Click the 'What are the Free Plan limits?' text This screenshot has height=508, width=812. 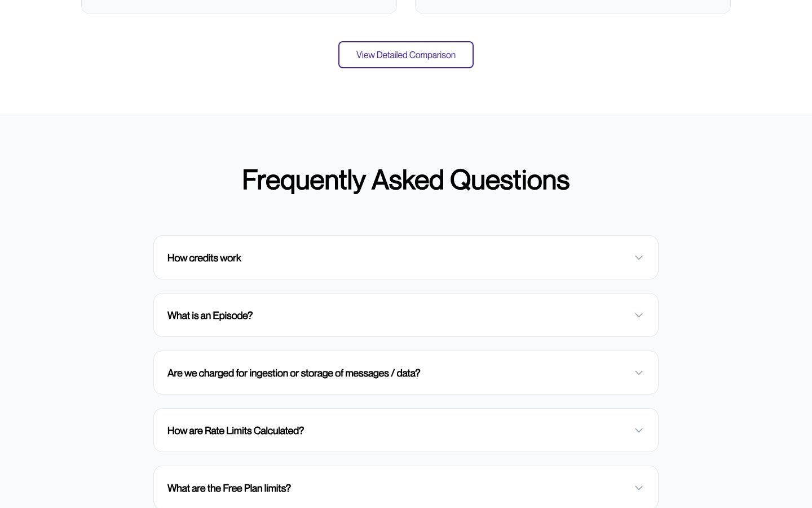point(229,488)
